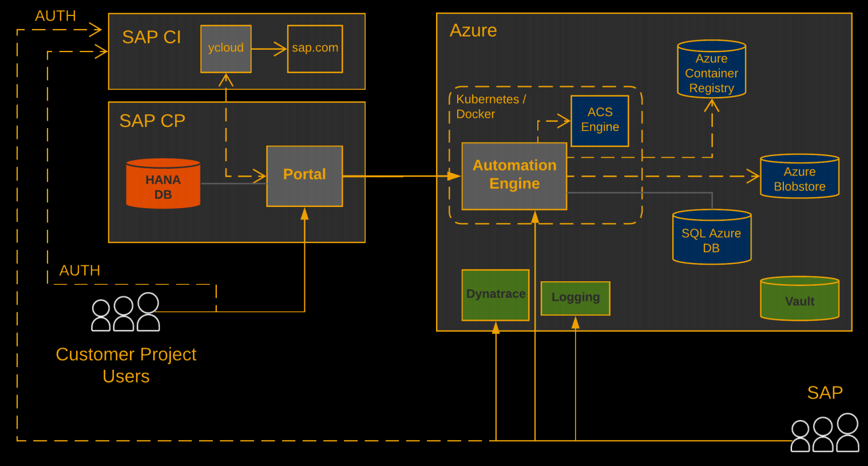Viewport: 868px width, 466px height.
Task: Click the SAP users people icon
Action: 825,433
